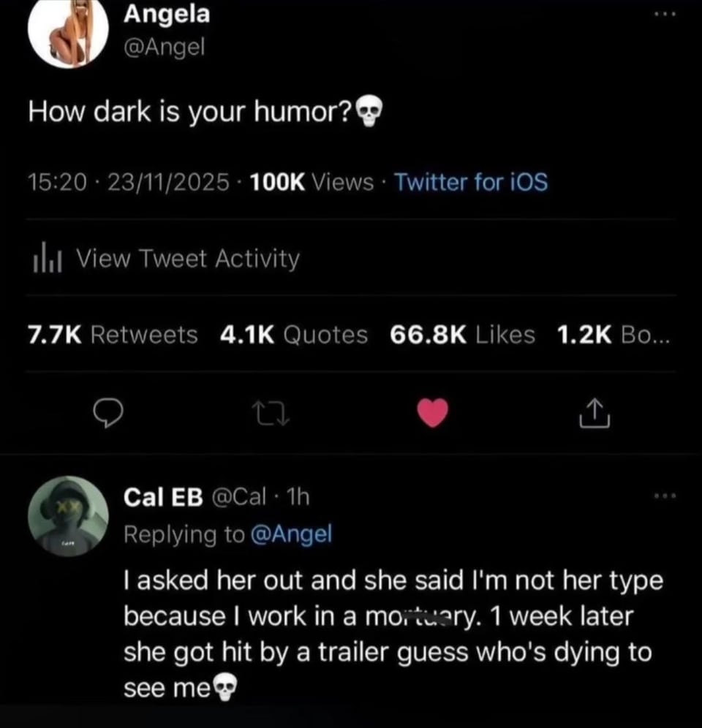Click the @Angel mention in the reply
Image resolution: width=702 pixels, height=728 pixels.
click(x=291, y=534)
